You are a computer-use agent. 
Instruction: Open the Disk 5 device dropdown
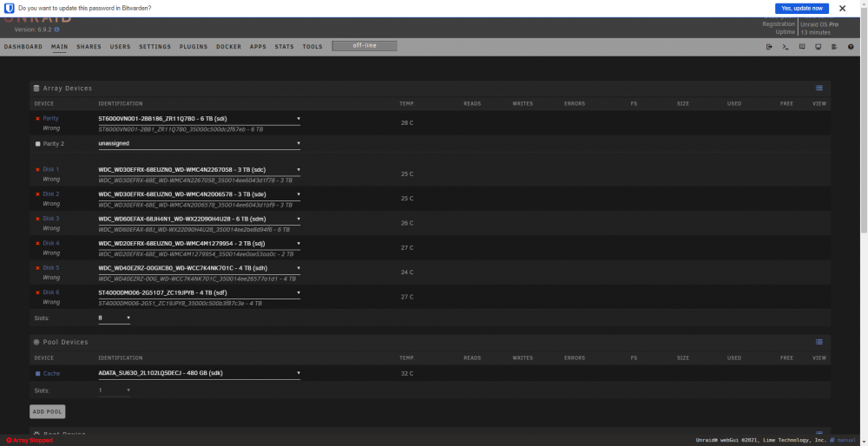tap(200, 268)
